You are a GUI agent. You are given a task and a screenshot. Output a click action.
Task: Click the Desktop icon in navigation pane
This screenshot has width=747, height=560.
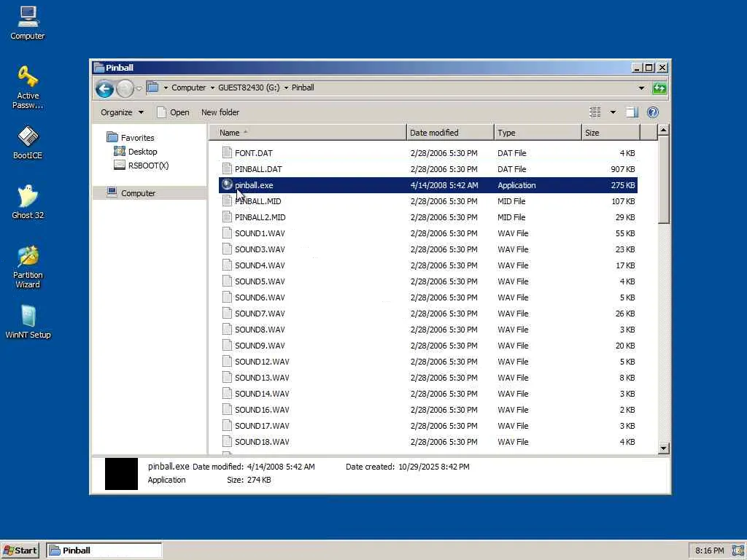pyautogui.click(x=120, y=152)
